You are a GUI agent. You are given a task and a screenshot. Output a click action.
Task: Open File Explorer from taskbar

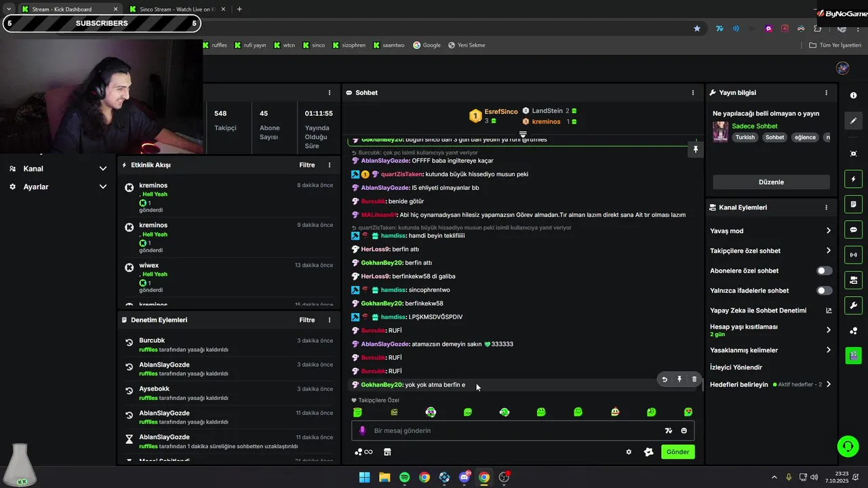[384, 477]
